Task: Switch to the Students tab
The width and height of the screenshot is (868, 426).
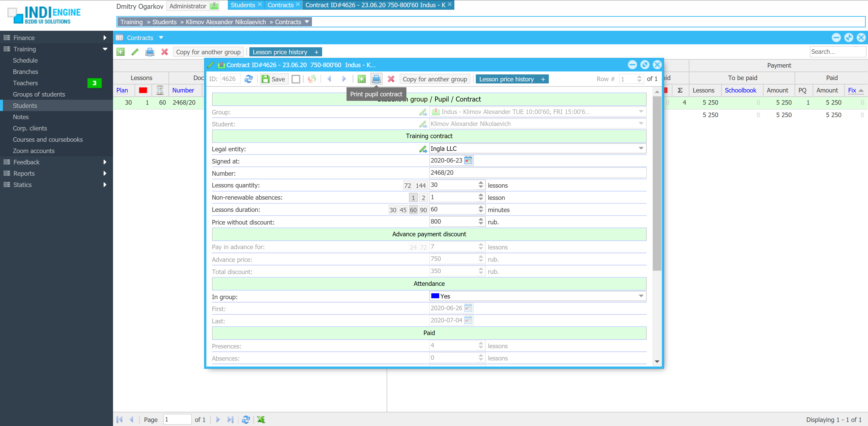Action: coord(243,5)
